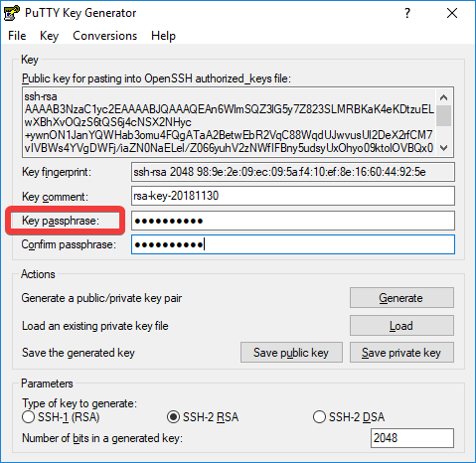Click the Generate button
The width and height of the screenshot is (476, 463).
pyautogui.click(x=401, y=298)
